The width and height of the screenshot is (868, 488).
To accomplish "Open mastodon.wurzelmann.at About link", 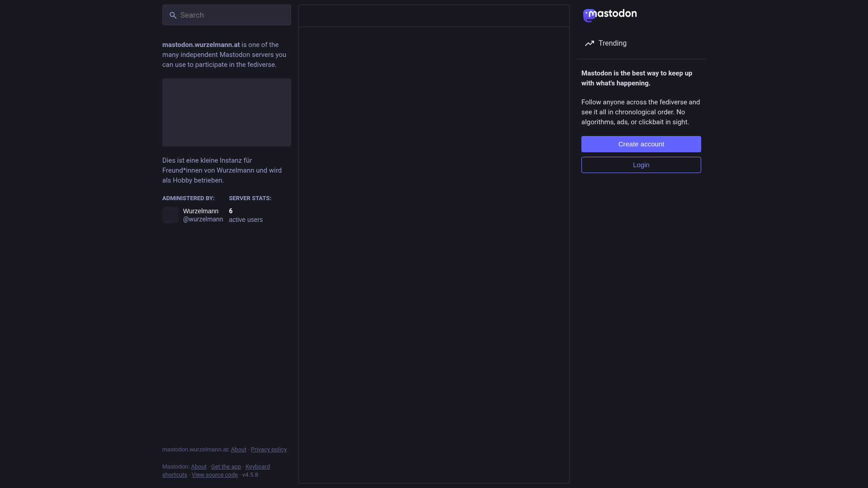I will pos(238,450).
